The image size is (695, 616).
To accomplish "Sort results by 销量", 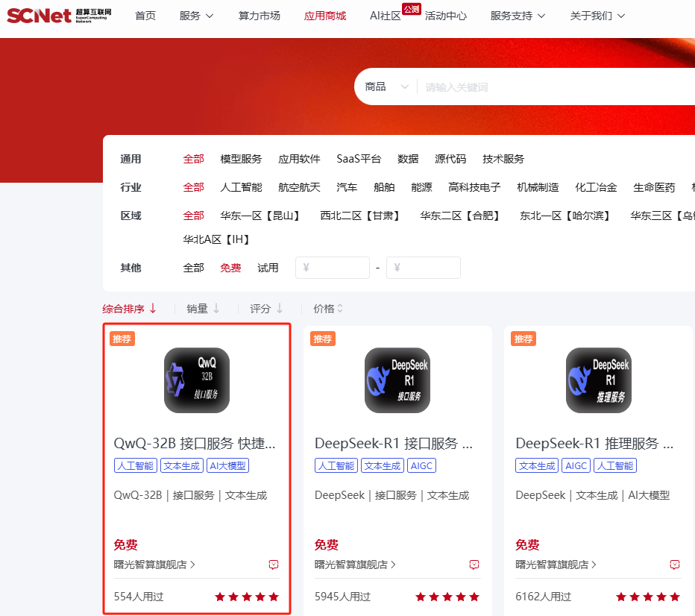I will coord(203,309).
